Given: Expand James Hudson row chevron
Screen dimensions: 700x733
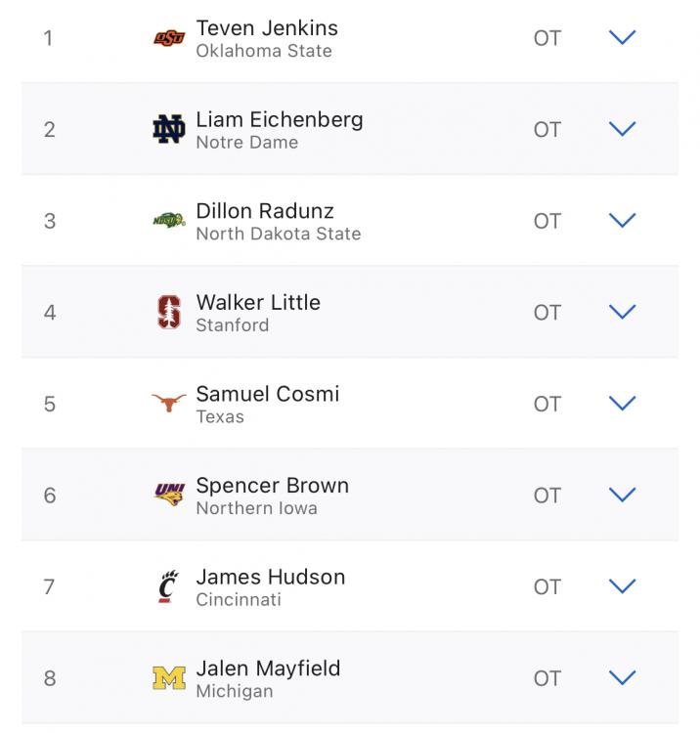Looking at the screenshot, I should (x=622, y=586).
